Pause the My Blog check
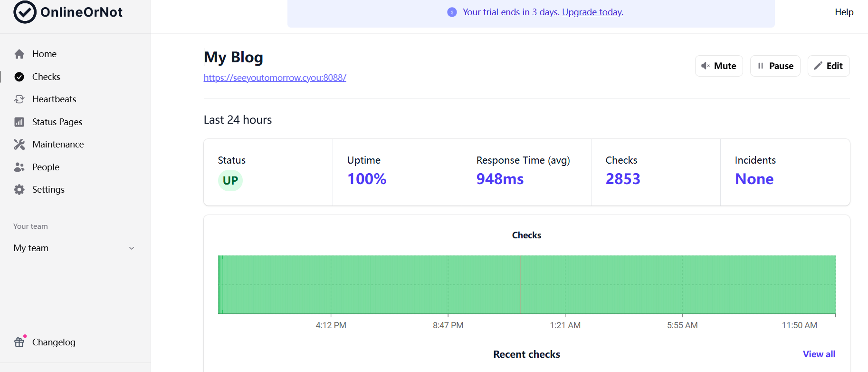 [x=775, y=66]
